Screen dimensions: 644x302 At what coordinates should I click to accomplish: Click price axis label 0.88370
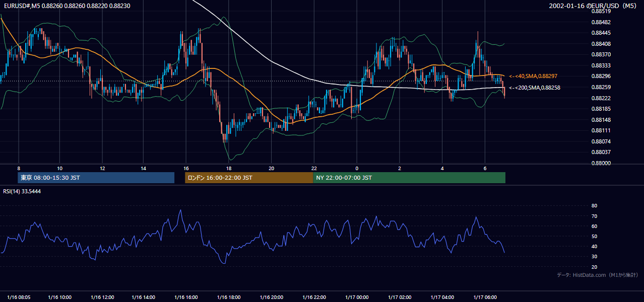[x=601, y=54]
